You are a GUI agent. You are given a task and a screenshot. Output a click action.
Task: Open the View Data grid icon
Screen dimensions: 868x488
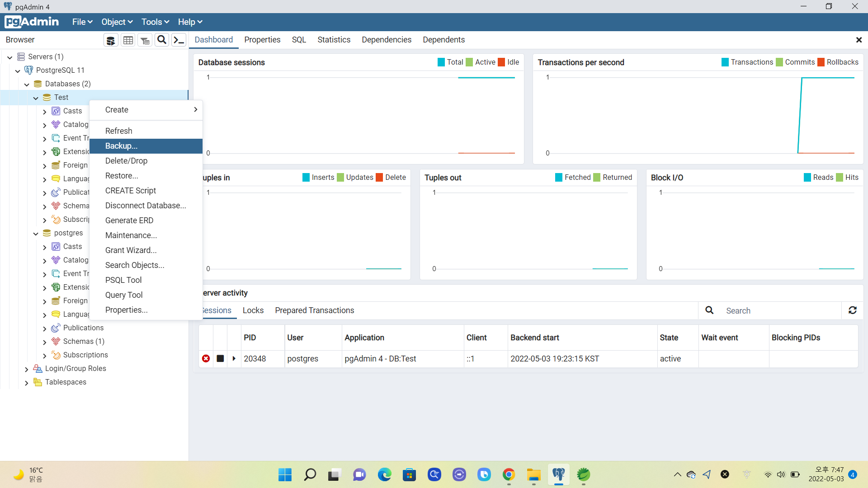tap(128, 40)
